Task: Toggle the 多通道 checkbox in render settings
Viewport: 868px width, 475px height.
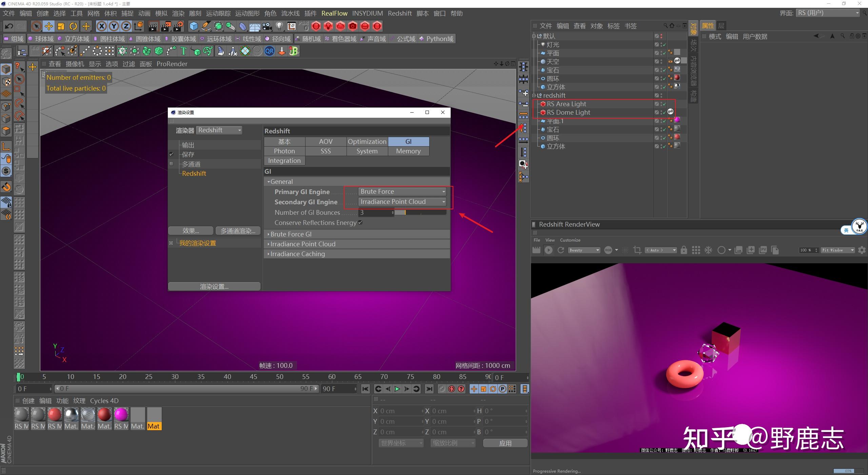Action: 172,164
